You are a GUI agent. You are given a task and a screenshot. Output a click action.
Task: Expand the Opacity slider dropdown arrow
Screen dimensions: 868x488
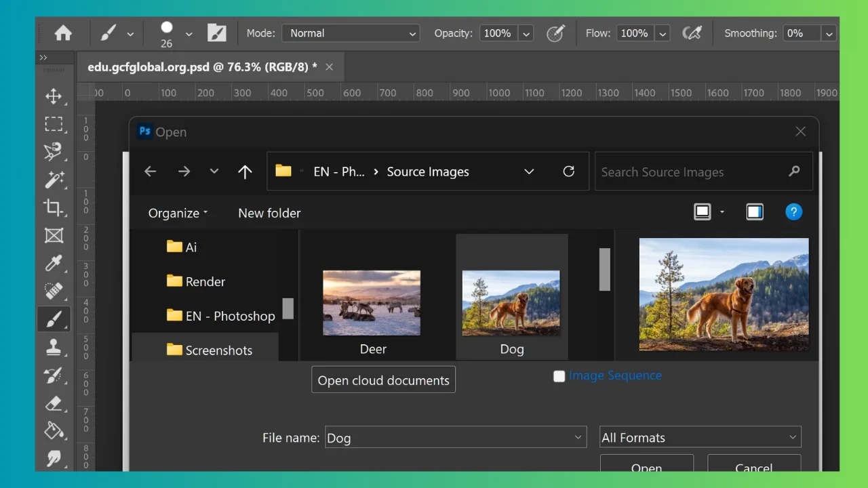pyautogui.click(x=527, y=33)
